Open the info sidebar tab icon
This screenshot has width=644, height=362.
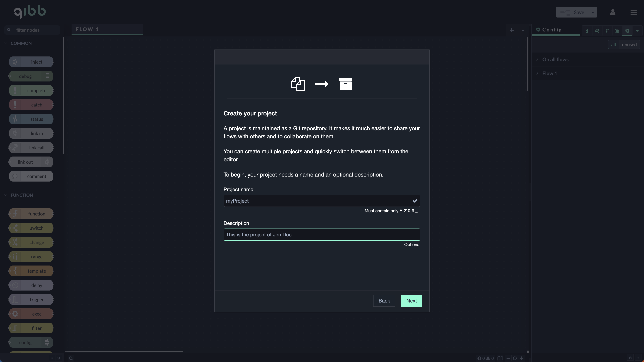[587, 31]
